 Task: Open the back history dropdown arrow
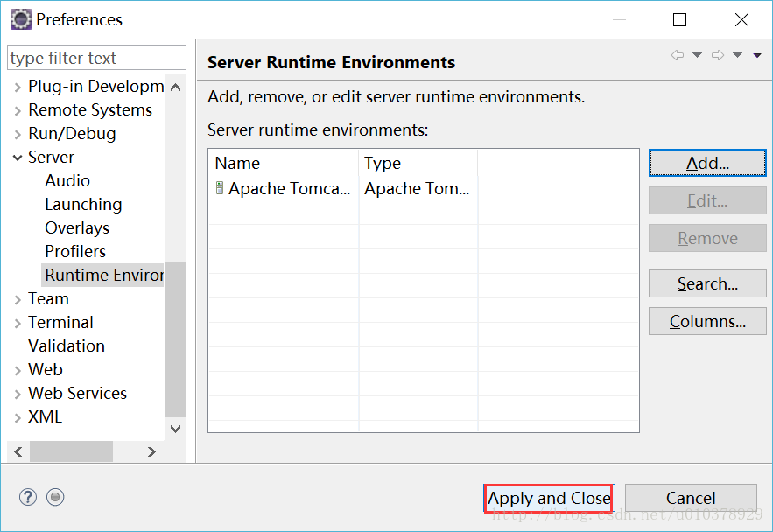pos(697,55)
